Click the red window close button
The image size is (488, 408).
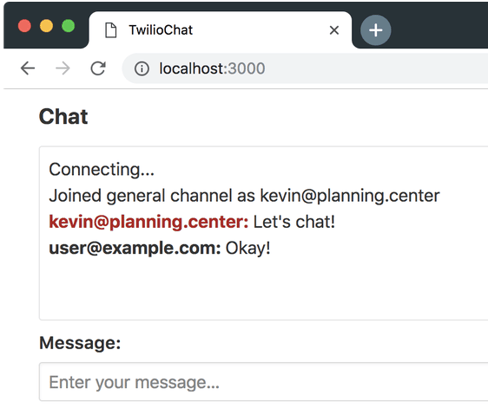point(24,26)
